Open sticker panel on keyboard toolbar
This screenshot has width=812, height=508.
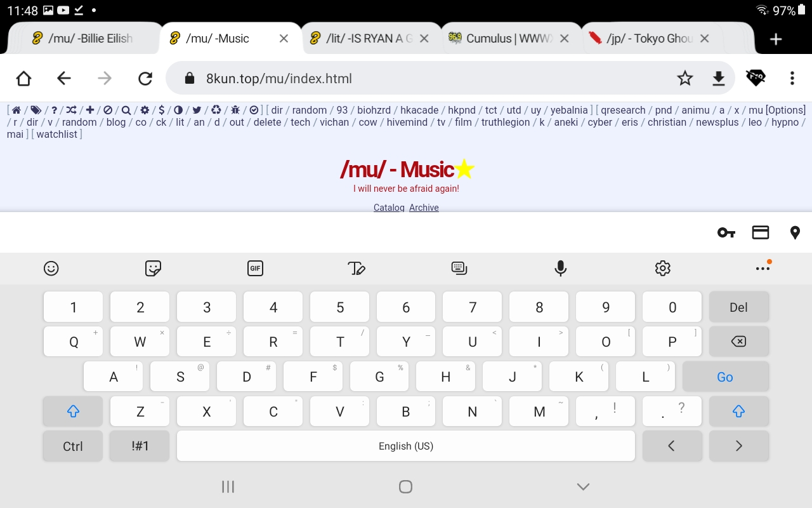[x=153, y=269]
